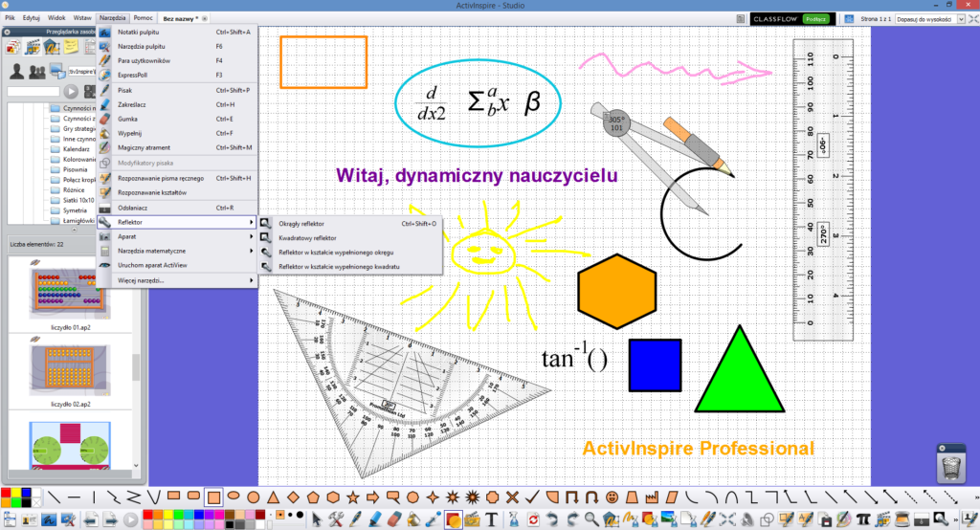
Task: Click the play button in the resource browser
Action: (x=71, y=92)
